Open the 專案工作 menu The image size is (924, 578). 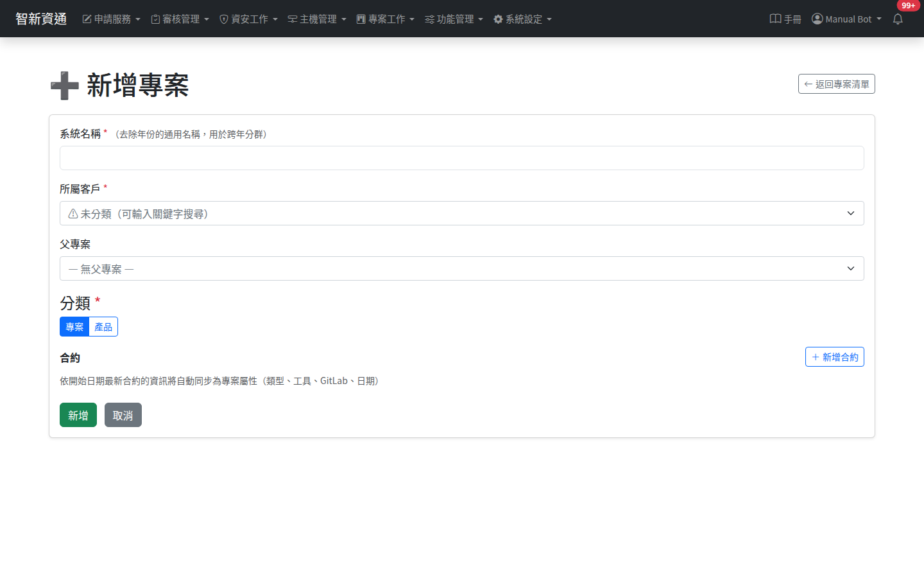point(386,19)
